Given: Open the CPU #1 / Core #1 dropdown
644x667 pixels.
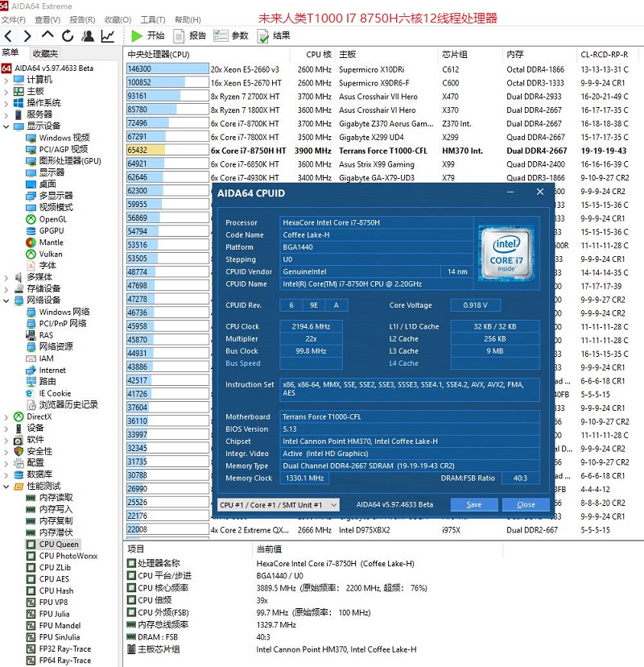Looking at the screenshot, I should click(279, 505).
